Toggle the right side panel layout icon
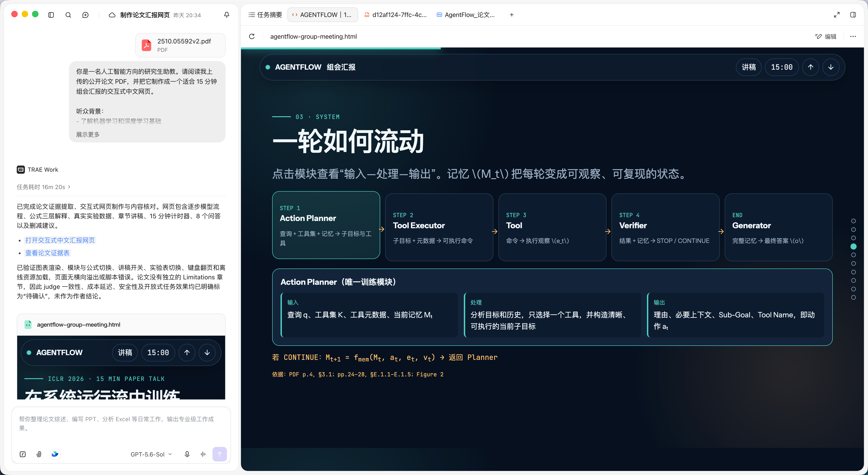This screenshot has height=475, width=868. tap(853, 15)
